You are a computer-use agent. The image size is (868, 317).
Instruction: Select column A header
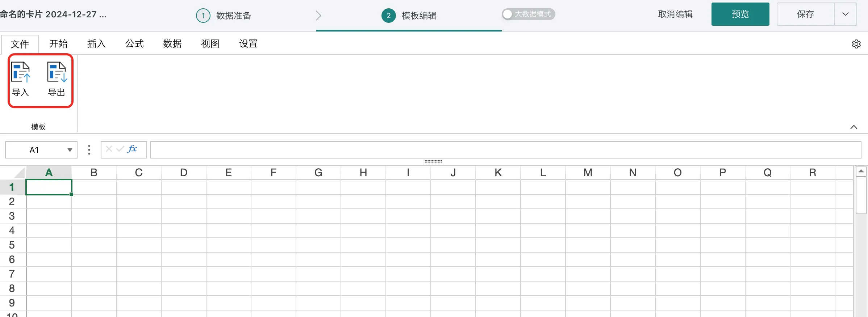click(x=49, y=173)
